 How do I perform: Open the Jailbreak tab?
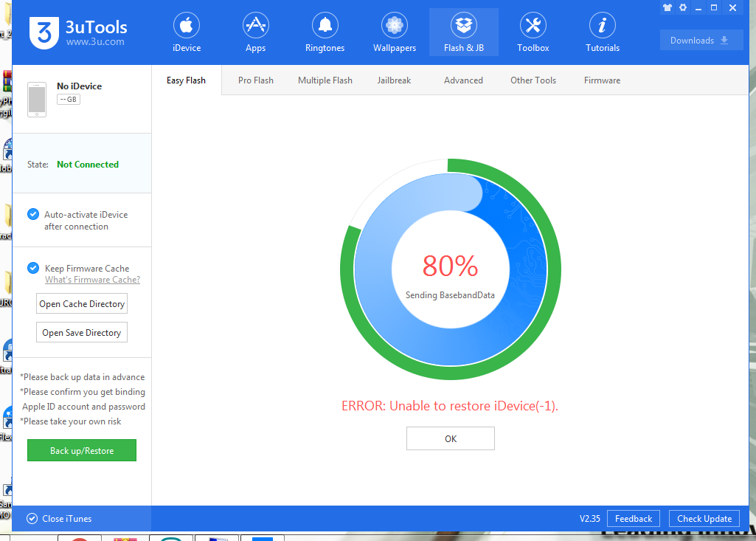coord(394,80)
